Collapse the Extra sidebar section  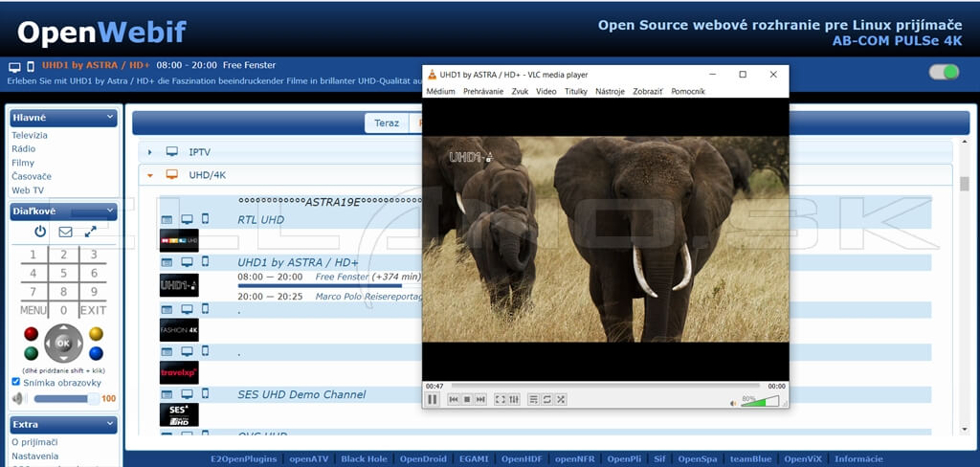110,424
